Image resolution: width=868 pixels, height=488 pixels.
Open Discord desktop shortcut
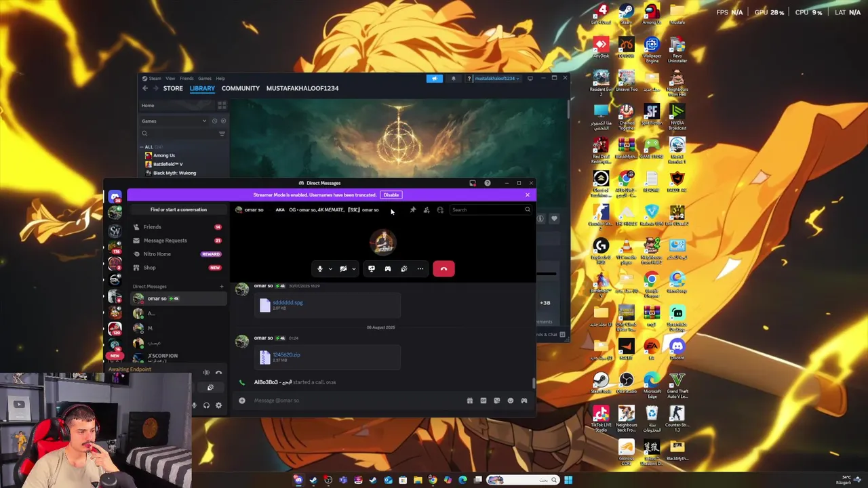(677, 350)
